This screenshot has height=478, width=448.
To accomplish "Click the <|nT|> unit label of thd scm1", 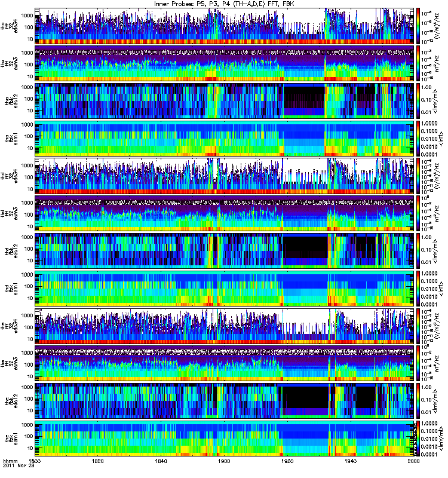I will coord(441,289).
